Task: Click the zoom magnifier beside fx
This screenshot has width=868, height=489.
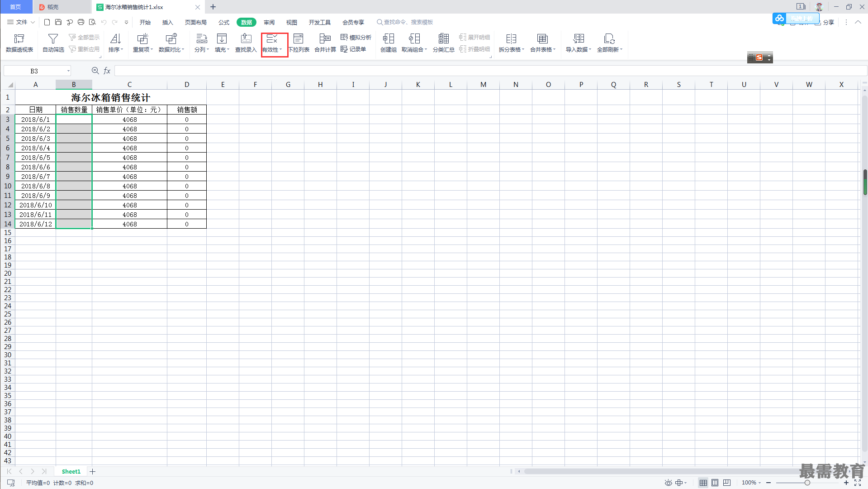Action: (95, 71)
